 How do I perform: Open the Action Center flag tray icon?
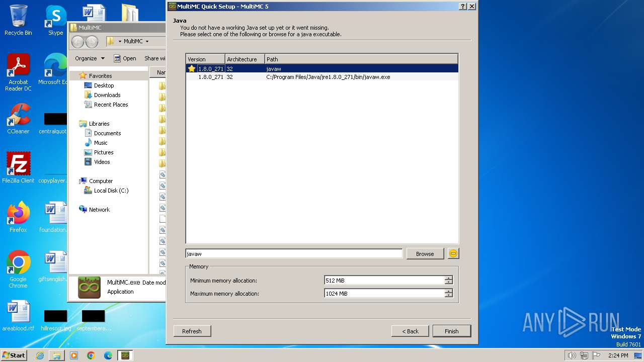coord(596,355)
